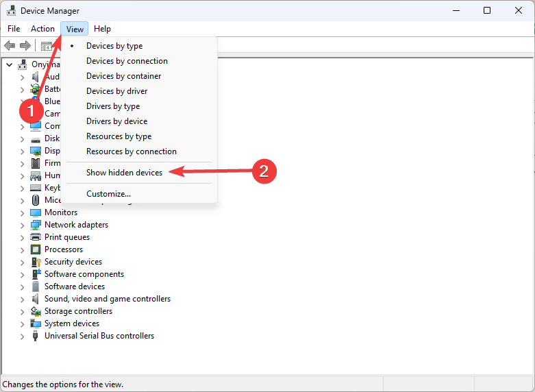535x392 pixels.
Task: Click the Network adapters icon
Action: (36, 225)
